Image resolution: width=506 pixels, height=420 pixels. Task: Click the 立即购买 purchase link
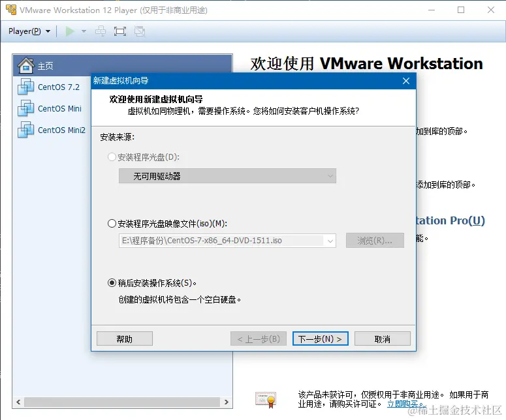coord(405,404)
